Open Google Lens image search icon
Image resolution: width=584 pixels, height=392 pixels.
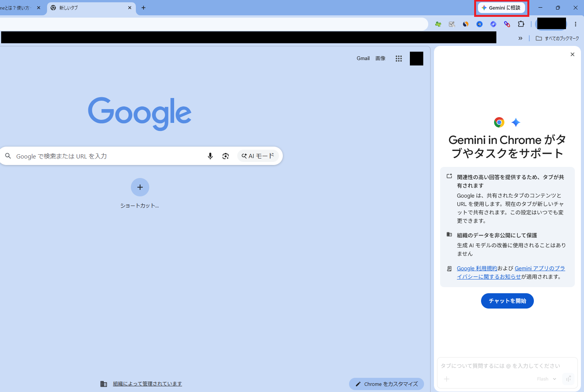pos(225,156)
